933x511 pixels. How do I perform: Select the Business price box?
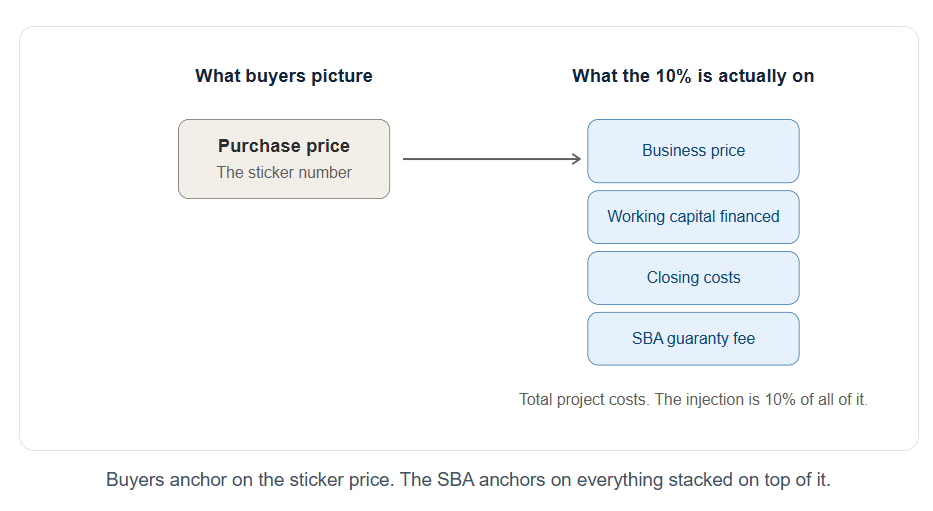693,151
